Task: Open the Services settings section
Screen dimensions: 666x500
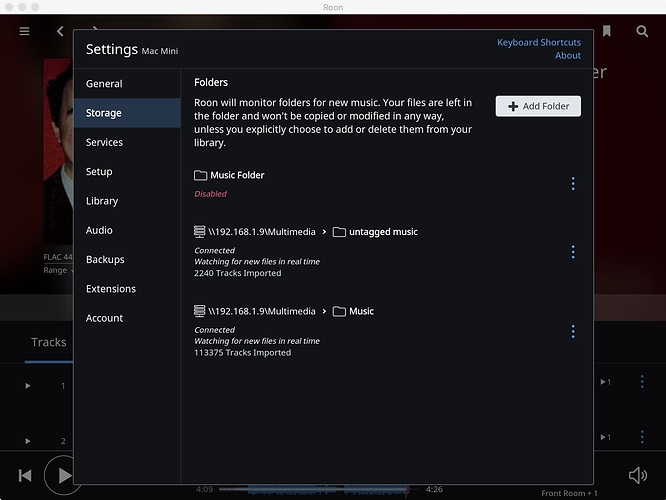Action: (127, 142)
